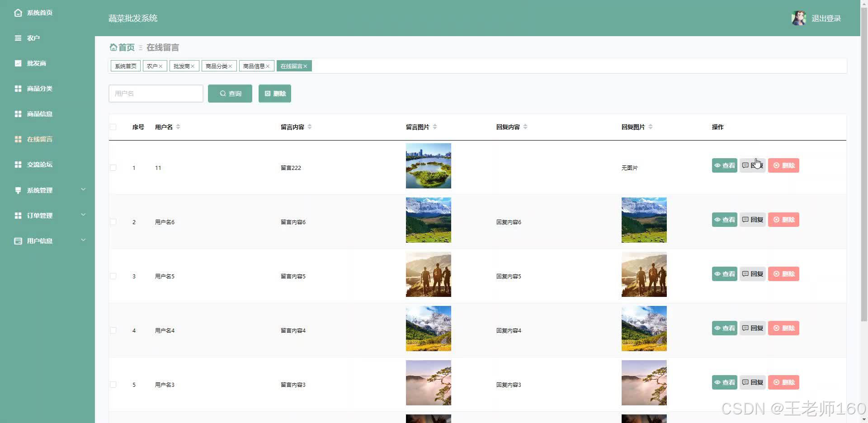This screenshot has height=423, width=868.
Task: Open 回复图片 thumbnail for 用户名3
Action: click(x=644, y=383)
